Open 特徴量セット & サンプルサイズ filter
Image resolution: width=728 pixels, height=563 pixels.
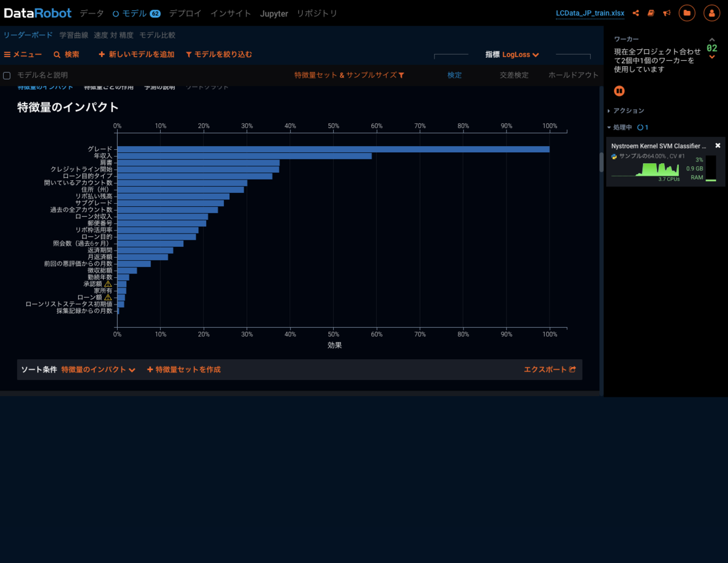pyautogui.click(x=349, y=75)
